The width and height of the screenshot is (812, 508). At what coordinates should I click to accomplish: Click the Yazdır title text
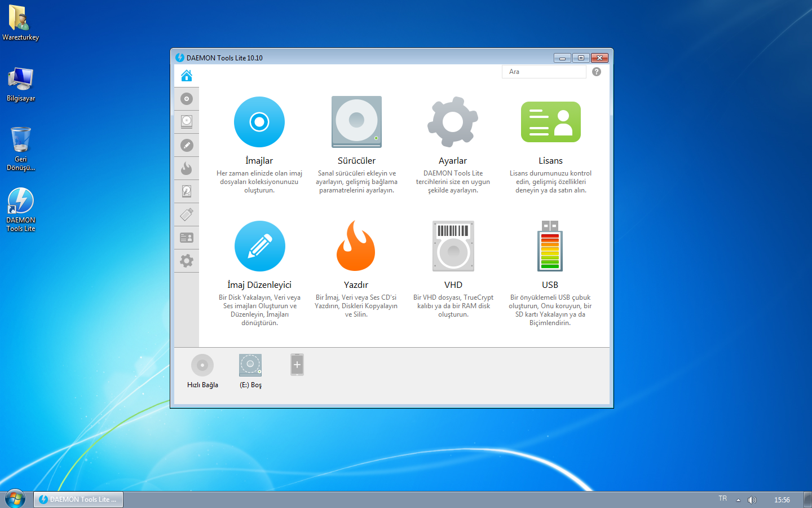point(356,285)
